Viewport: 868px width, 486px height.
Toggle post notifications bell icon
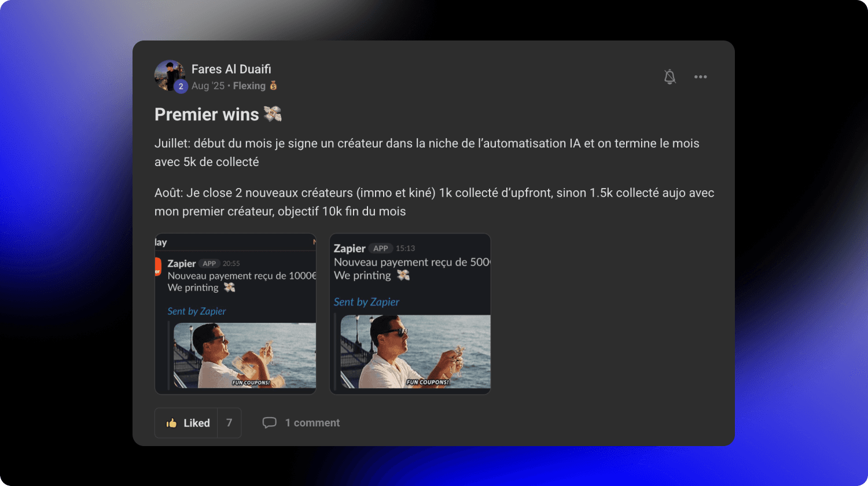pos(670,76)
